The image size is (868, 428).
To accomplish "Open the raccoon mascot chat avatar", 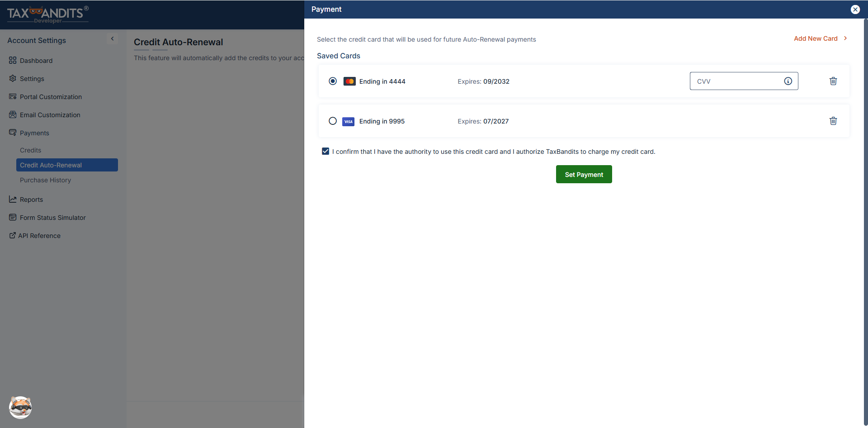I will [20, 407].
